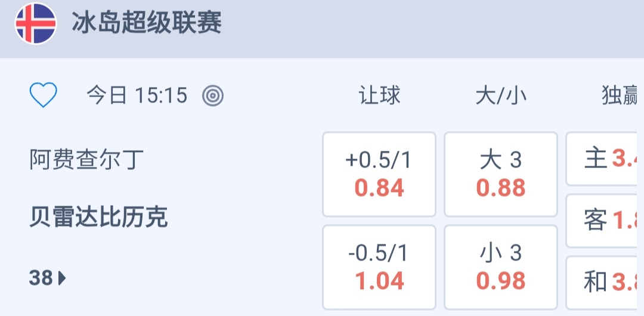Open the 38 additional markets count
This screenshot has height=316, width=644.
pyautogui.click(x=41, y=278)
